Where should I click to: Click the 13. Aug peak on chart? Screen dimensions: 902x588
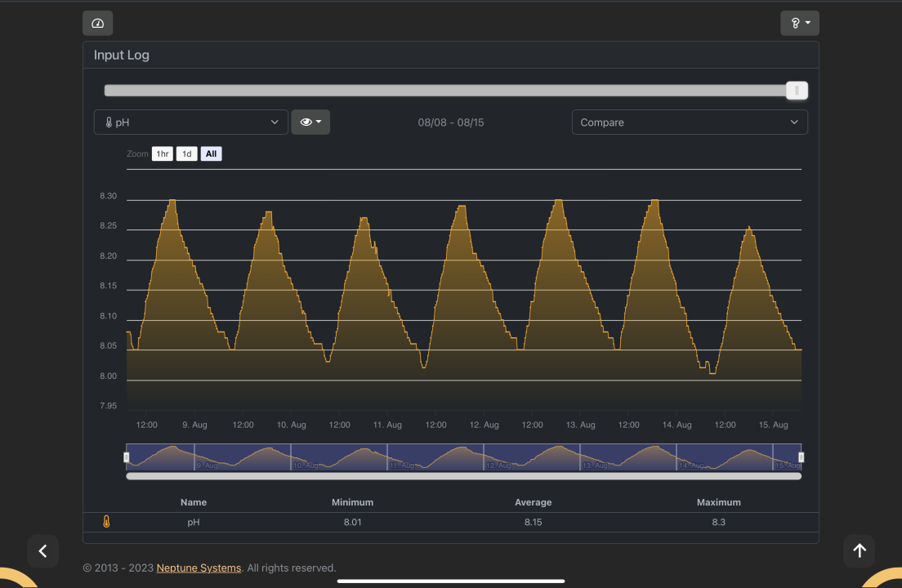[558, 201]
